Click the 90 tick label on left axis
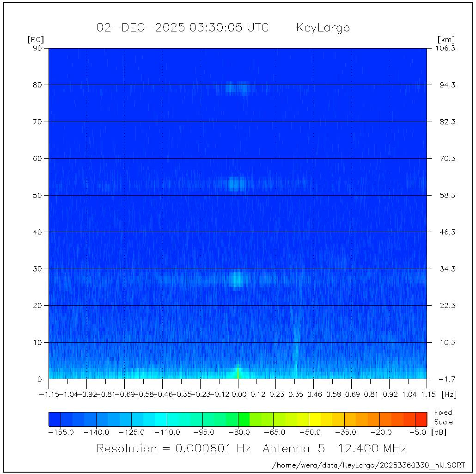Screen dimensions: 476x474 pos(37,48)
